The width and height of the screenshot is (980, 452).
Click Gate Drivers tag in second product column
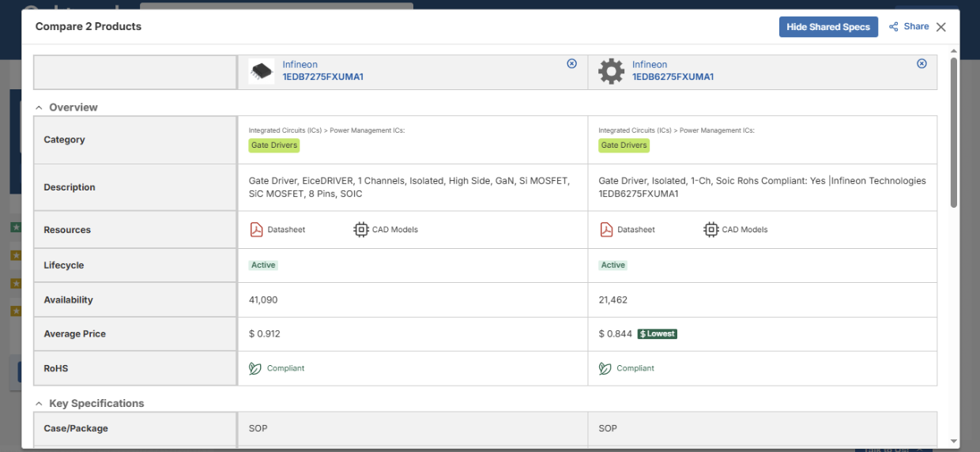(624, 145)
